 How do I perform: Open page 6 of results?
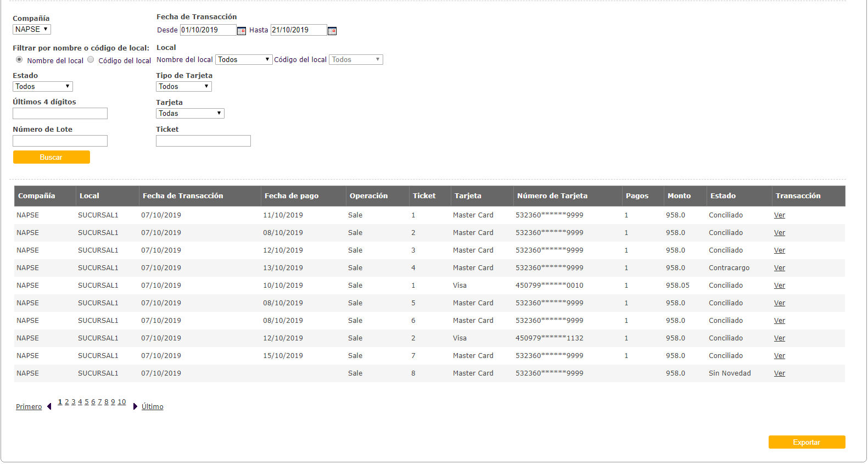pyautogui.click(x=93, y=402)
